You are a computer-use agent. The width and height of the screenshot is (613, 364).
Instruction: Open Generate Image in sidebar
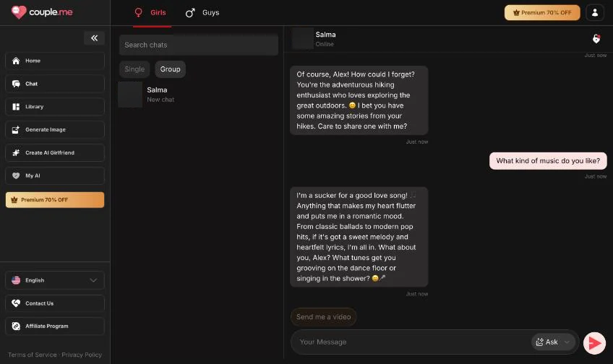[55, 130]
